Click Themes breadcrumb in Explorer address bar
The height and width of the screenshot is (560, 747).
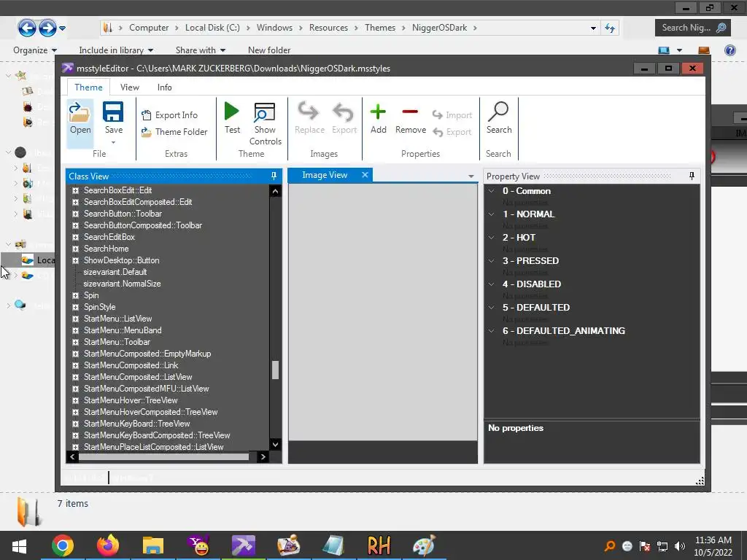pyautogui.click(x=379, y=28)
